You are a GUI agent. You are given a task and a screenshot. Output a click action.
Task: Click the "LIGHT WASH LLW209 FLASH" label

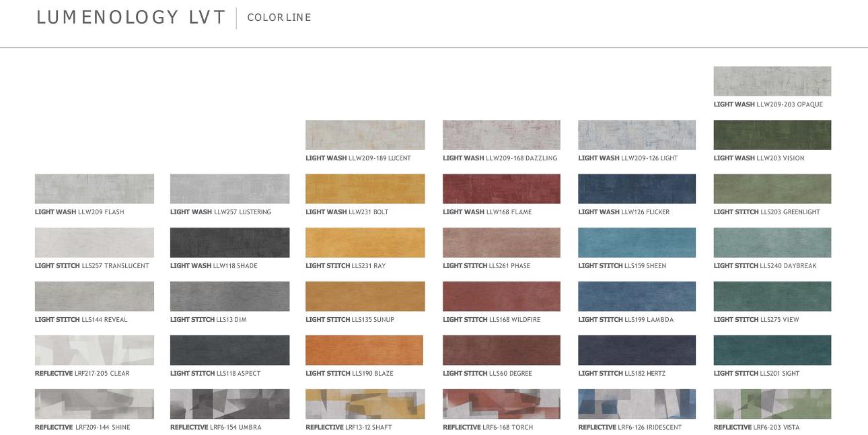point(79,212)
